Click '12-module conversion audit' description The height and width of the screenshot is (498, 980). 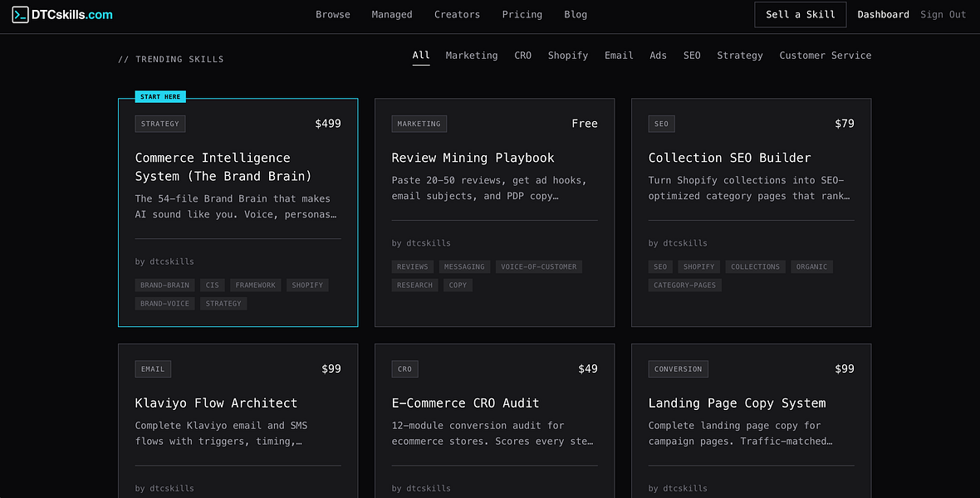tap(492, 433)
